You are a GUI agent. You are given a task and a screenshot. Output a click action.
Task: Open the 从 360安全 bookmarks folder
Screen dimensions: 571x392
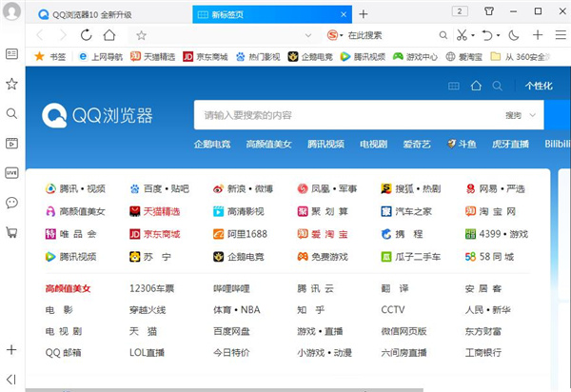pos(521,56)
